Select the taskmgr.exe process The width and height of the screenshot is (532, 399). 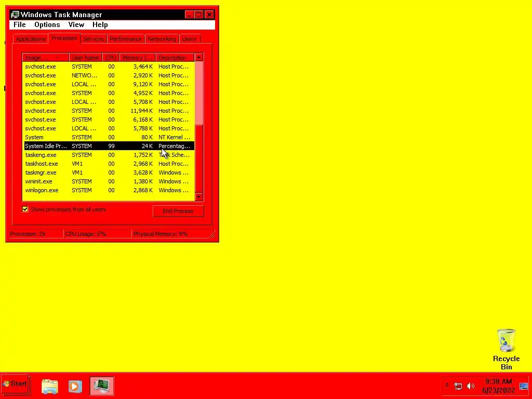[x=108, y=172]
